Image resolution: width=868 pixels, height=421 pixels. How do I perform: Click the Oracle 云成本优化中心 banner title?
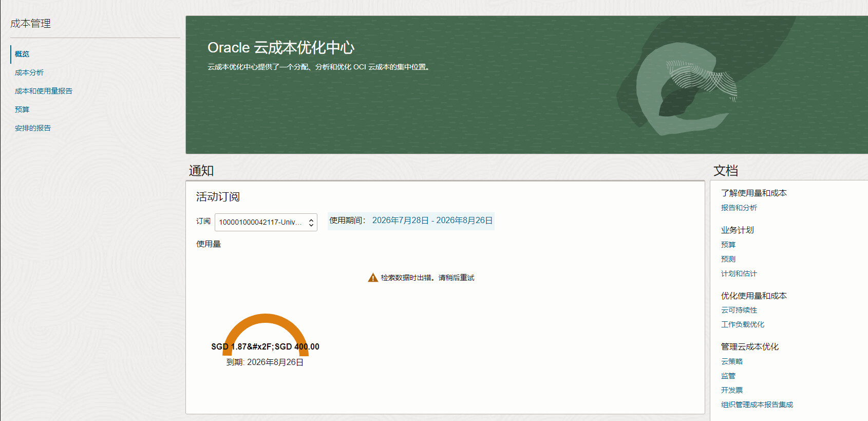[x=281, y=47]
